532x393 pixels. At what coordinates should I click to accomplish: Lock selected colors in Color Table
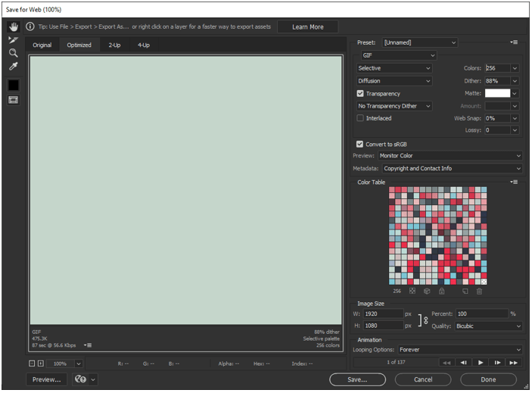tap(441, 292)
